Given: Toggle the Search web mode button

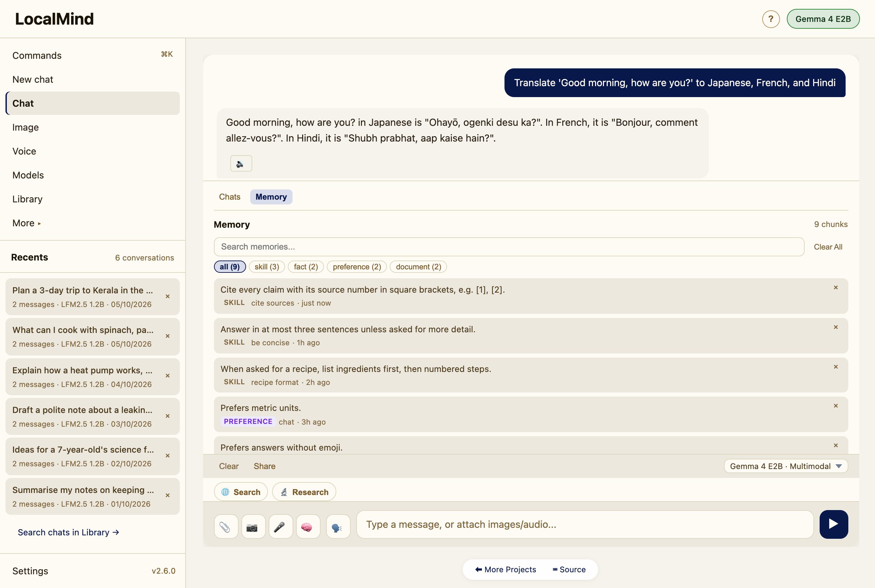Looking at the screenshot, I should pyautogui.click(x=241, y=492).
